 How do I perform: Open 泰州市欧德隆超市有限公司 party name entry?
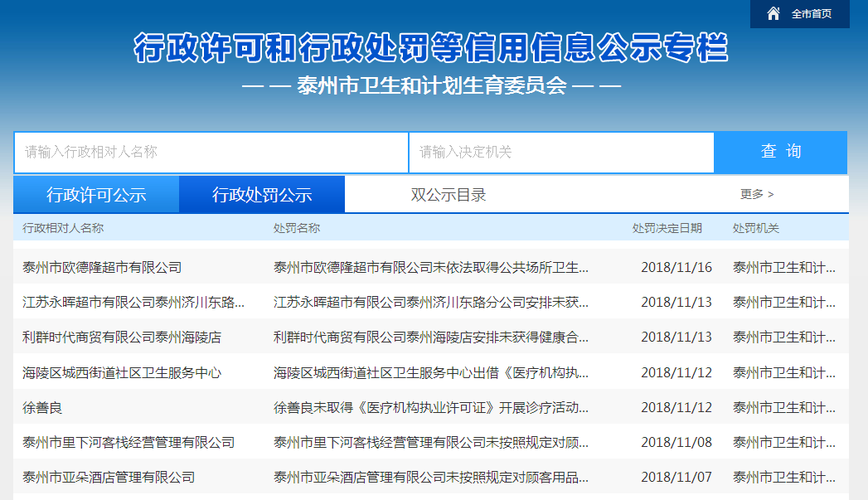[x=102, y=268]
